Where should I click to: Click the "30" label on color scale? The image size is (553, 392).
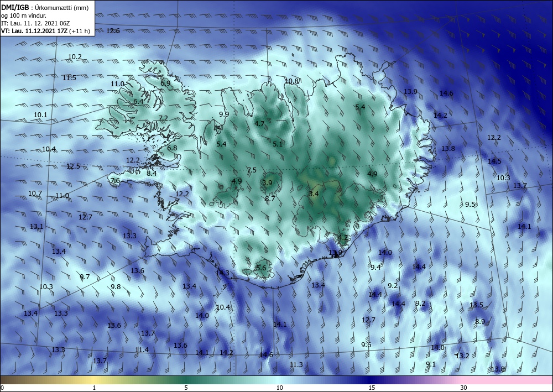tap(464, 388)
